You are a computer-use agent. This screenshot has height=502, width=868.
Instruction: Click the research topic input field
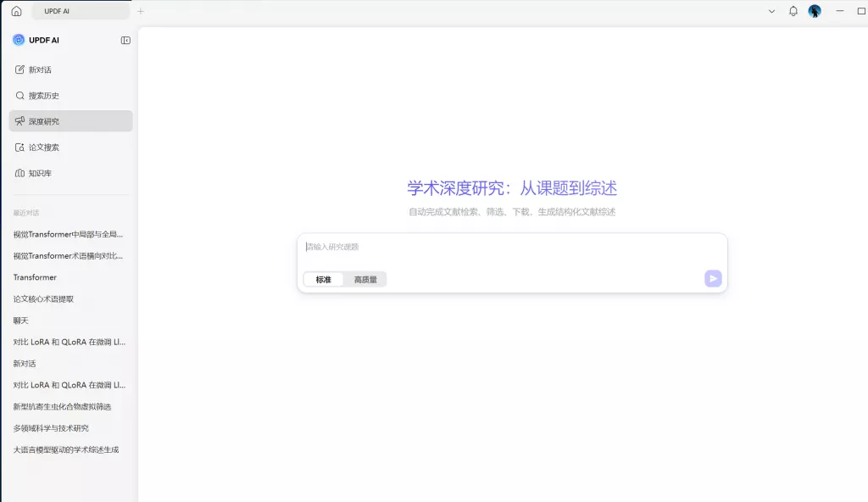pyautogui.click(x=509, y=247)
